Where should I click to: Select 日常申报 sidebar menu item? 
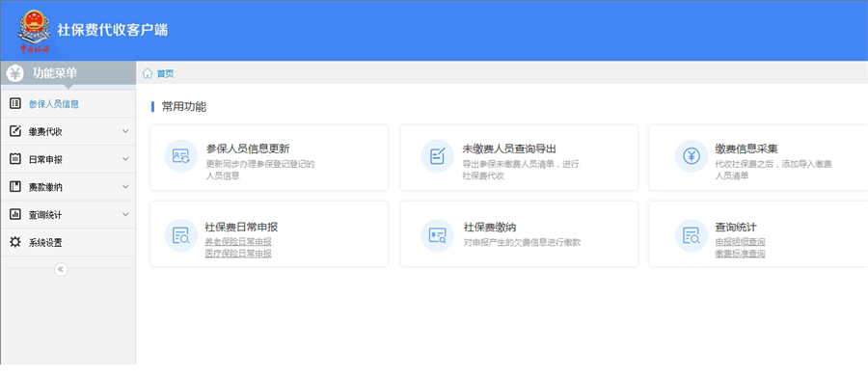coord(68,159)
